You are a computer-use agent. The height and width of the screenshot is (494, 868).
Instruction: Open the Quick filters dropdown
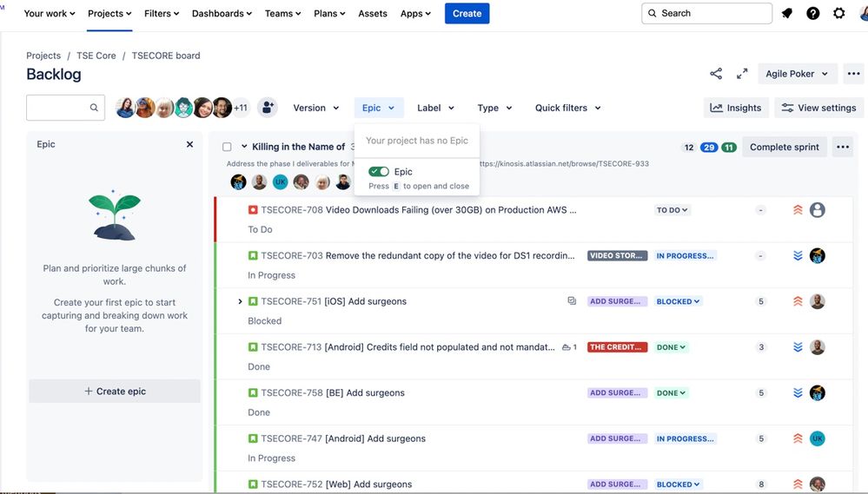pos(568,108)
